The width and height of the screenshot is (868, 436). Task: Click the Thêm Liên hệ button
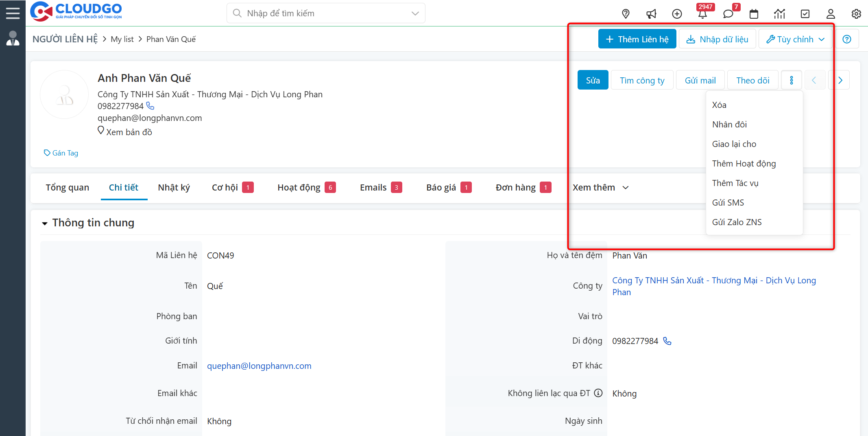coord(637,39)
